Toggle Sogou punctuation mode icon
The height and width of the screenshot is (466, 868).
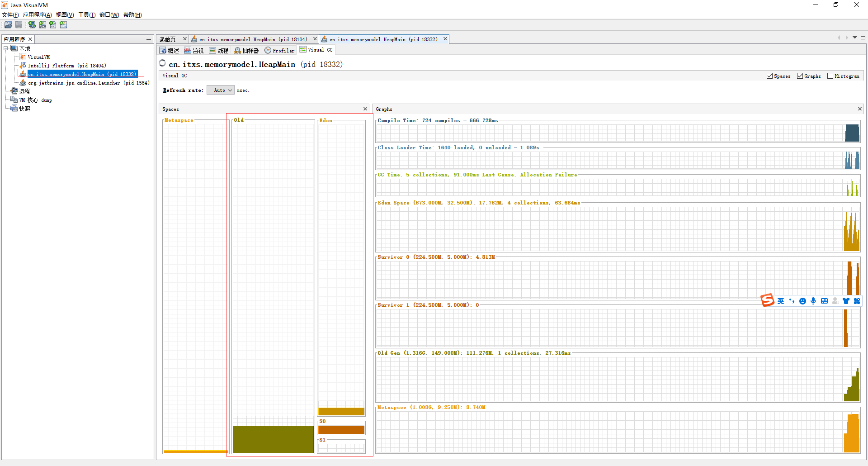tap(792, 301)
